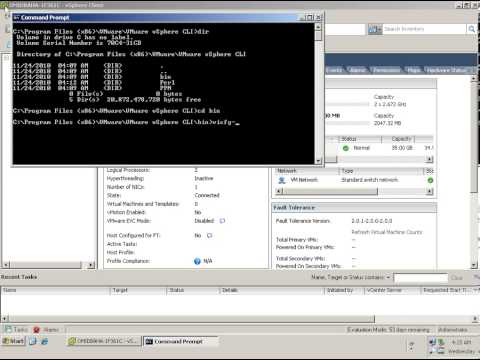The height and width of the screenshot is (360, 480).
Task: Sort Recent Tasks by Requested Start Time column
Action: (446, 290)
